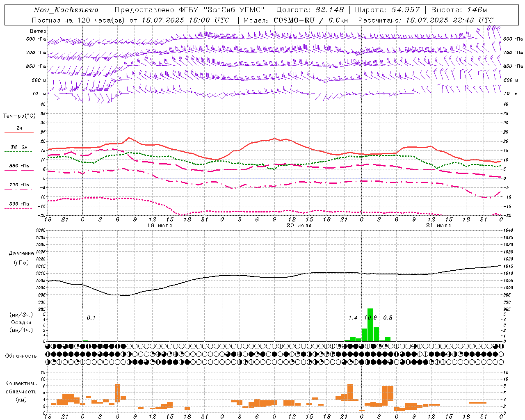
Task: Click the "21 июля" date label
Action: coord(438,226)
